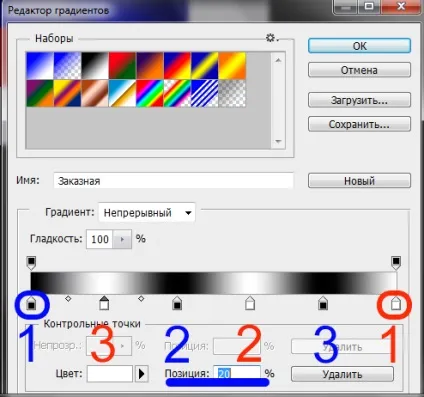Image resolution: width=424 pixels, height=397 pixels.
Task: Open the presets gear menu
Action: [272, 38]
